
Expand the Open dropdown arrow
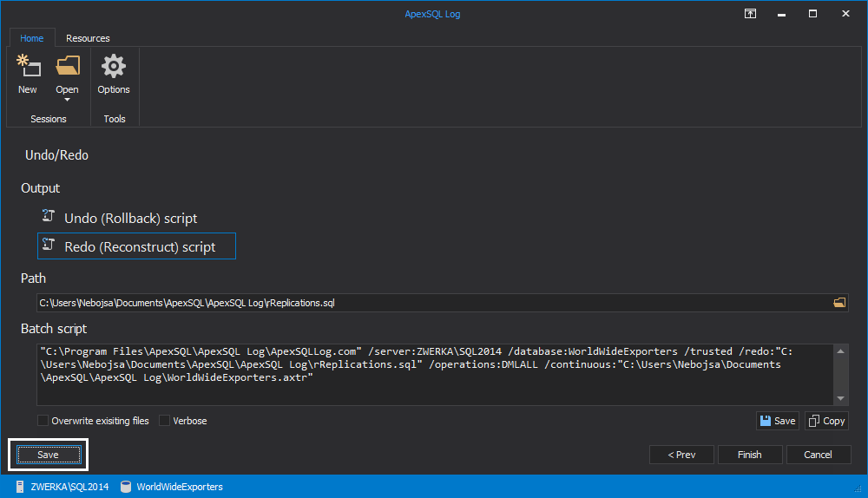[67, 100]
